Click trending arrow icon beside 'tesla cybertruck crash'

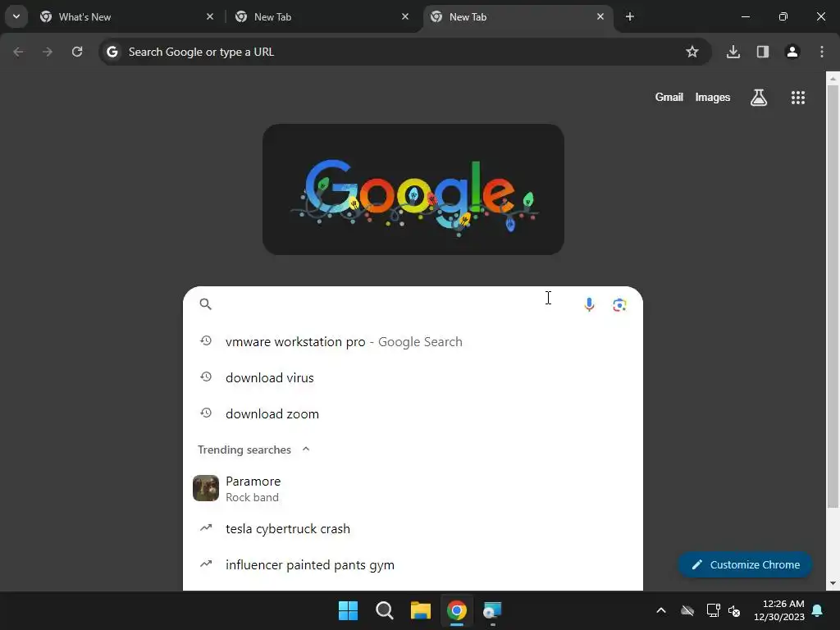coord(206,528)
